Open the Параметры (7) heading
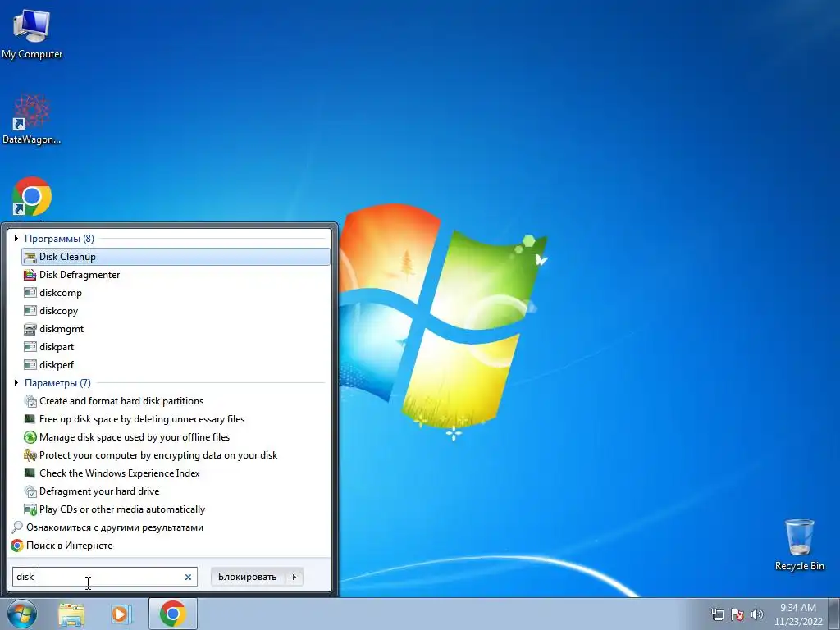The image size is (840, 630). [58, 383]
